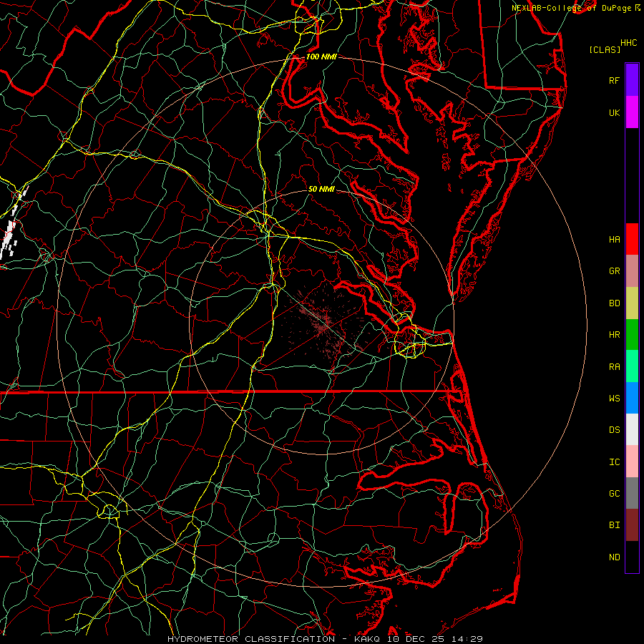This screenshot has width=644, height=644.
Task: Click the 100 NMI range ring label
Action: click(321, 57)
